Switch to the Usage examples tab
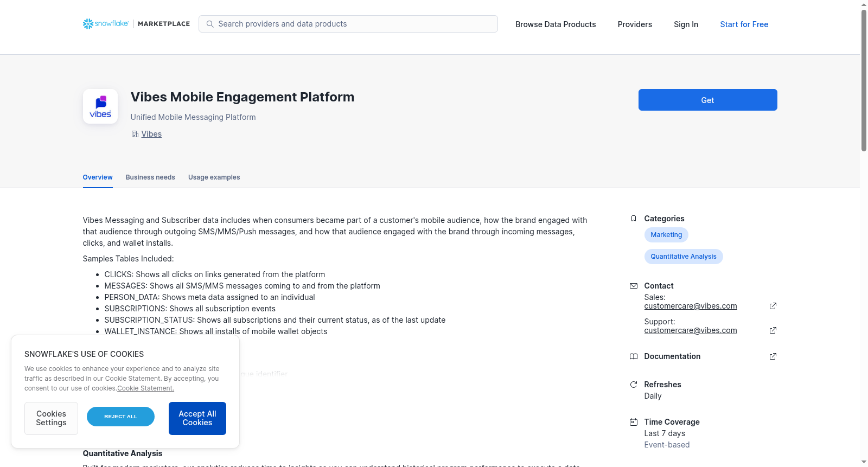This screenshot has width=868, height=467. click(214, 177)
